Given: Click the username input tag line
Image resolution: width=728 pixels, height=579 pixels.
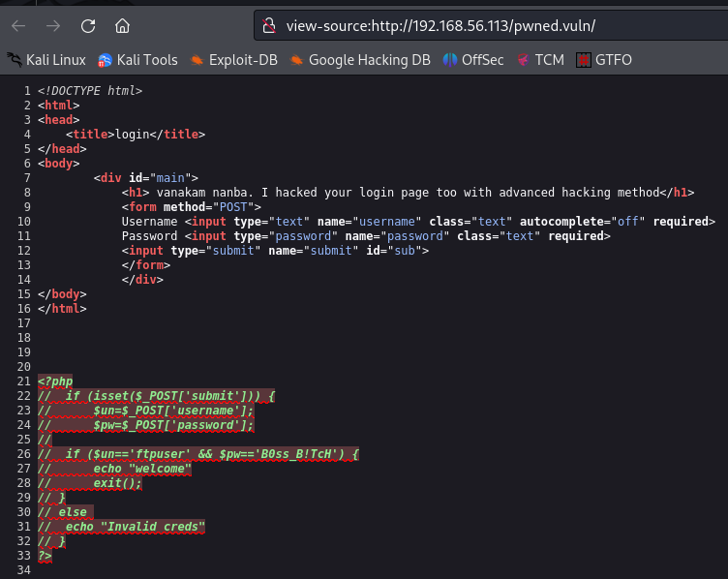Looking at the screenshot, I should pyautogui.click(x=416, y=222).
